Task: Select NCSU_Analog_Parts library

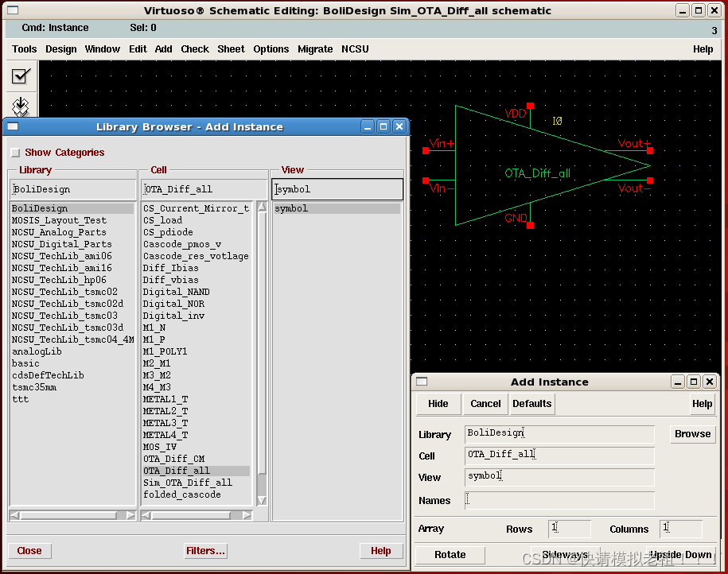Action: pyautogui.click(x=59, y=232)
